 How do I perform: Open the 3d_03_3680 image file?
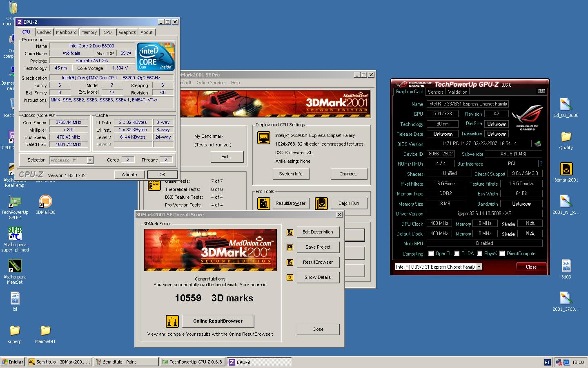click(566, 108)
